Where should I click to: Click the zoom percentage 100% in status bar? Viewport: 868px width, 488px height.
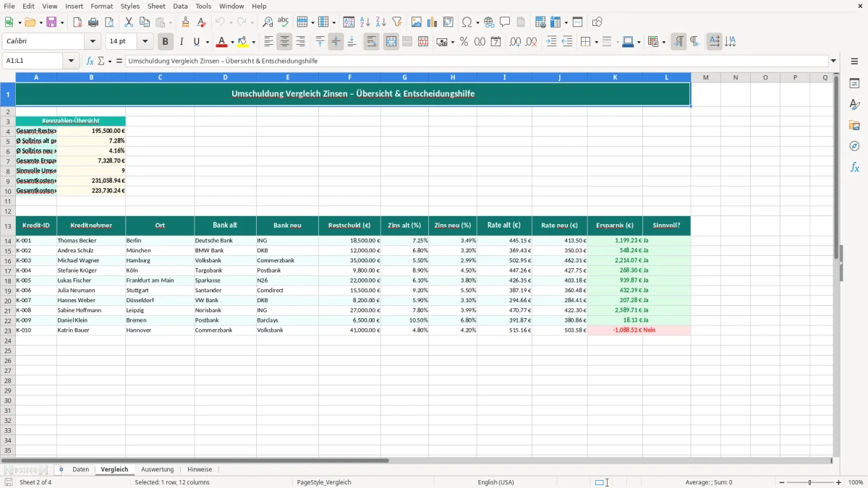point(856,482)
